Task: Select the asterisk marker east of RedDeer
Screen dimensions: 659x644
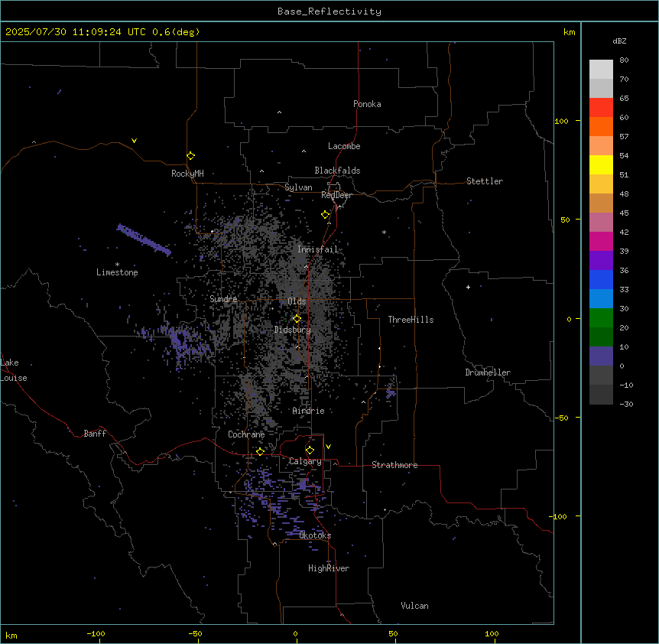Action: 384,232
